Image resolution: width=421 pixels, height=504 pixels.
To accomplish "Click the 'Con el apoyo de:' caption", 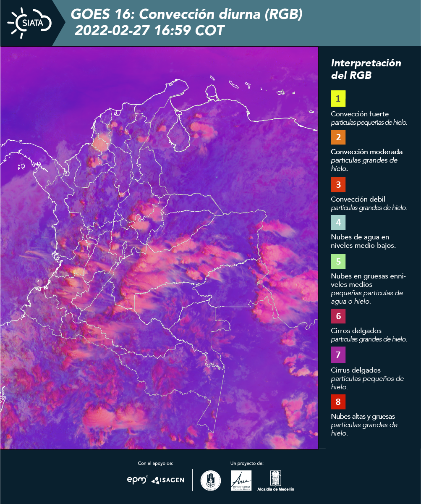I will 155,464.
